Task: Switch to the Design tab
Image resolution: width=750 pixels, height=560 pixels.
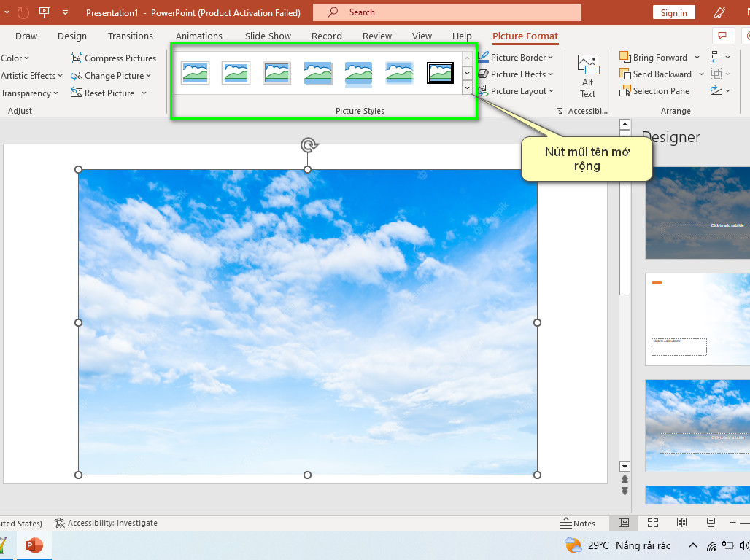Action: pyautogui.click(x=72, y=36)
